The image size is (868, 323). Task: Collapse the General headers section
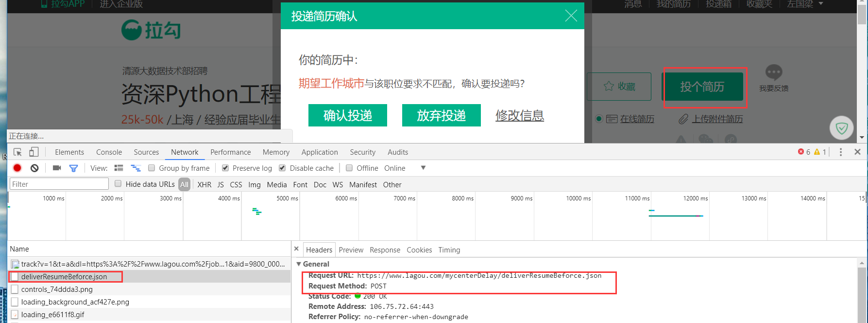299,264
